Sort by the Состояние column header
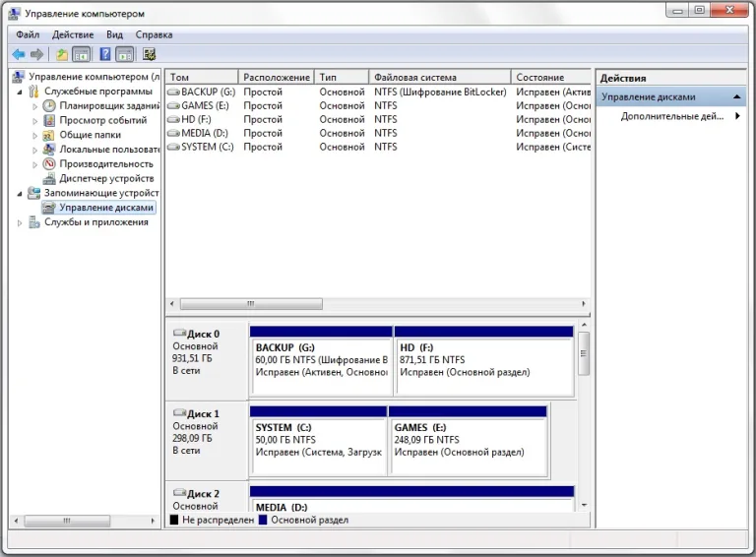The height and width of the screenshot is (557, 756). coord(551,77)
